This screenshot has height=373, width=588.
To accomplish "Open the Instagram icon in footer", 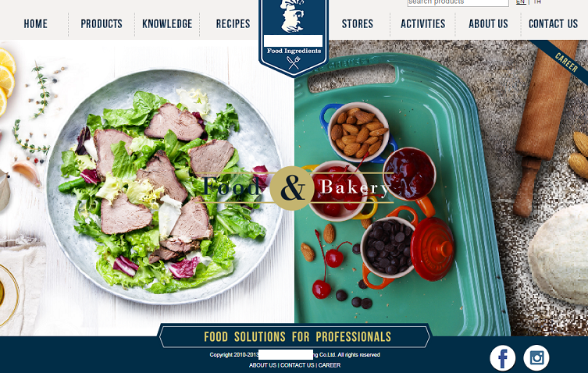I will [x=536, y=358].
